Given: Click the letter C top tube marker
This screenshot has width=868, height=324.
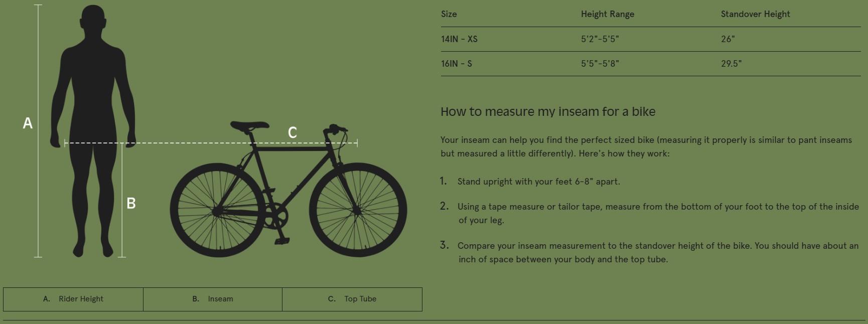Looking at the screenshot, I should (x=293, y=132).
